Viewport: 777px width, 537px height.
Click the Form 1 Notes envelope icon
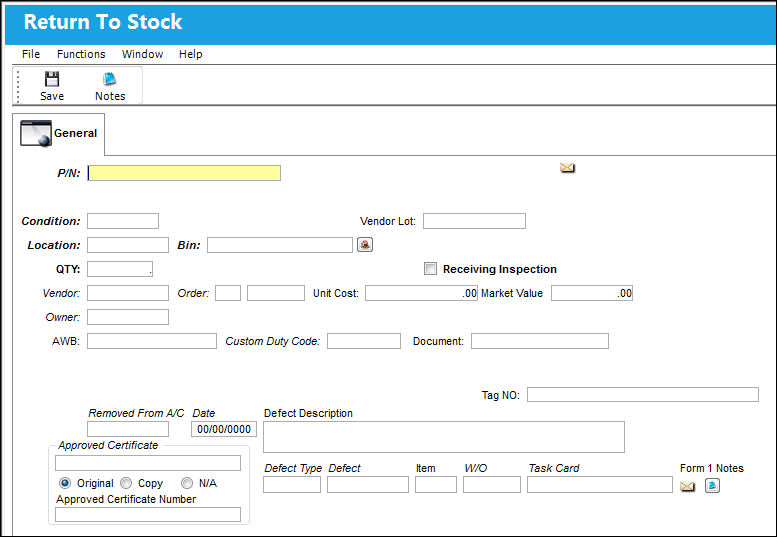tap(687, 486)
